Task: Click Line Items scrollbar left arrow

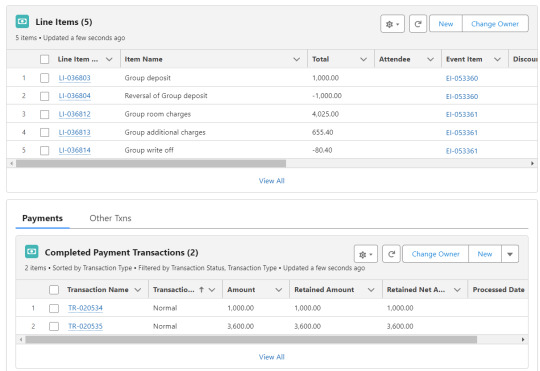Action: pos(11,163)
